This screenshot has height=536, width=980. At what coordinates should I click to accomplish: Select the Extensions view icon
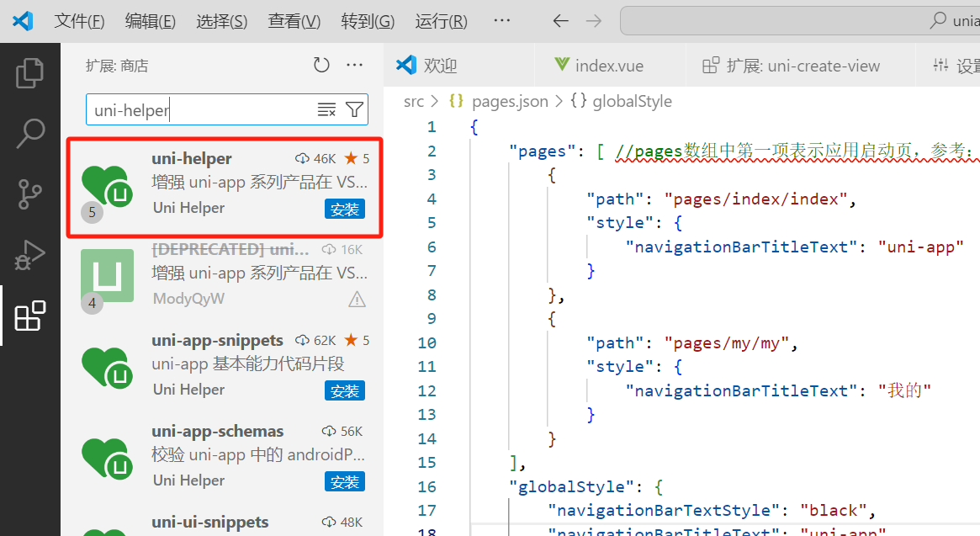pos(30,316)
